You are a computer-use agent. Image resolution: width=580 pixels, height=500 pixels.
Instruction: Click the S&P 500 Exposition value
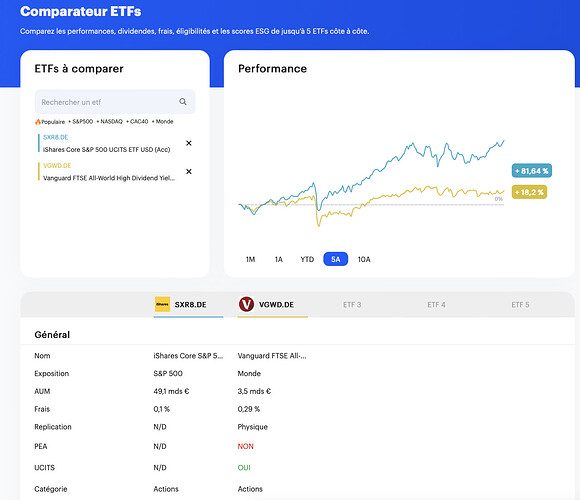pyautogui.click(x=168, y=374)
